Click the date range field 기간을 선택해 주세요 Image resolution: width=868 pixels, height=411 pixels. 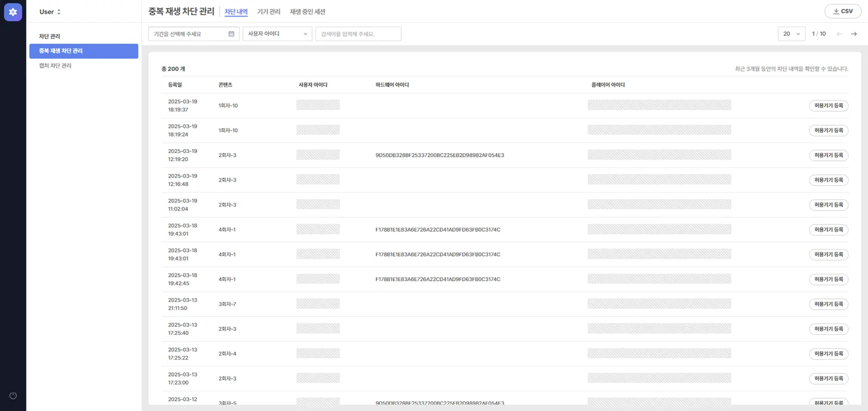tap(194, 34)
